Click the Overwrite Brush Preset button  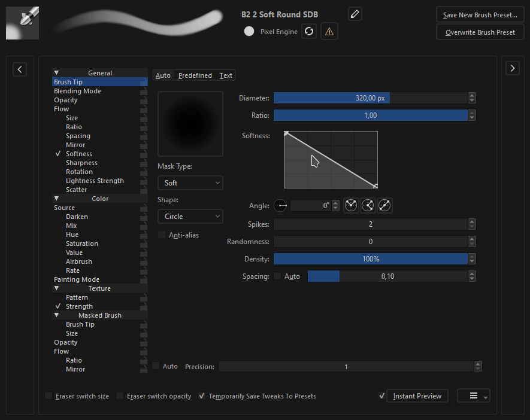pos(480,32)
